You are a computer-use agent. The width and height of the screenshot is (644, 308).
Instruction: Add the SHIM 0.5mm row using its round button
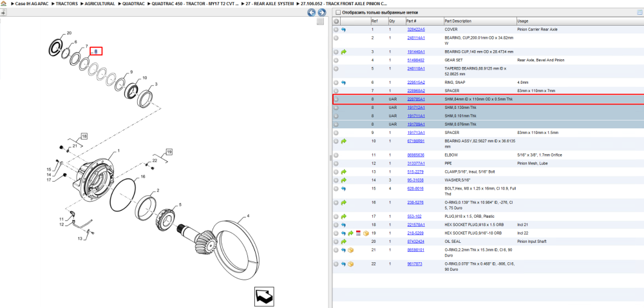(336, 99)
